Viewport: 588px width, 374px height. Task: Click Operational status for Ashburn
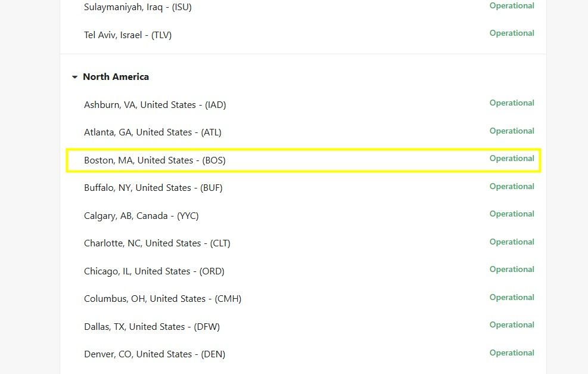coord(512,103)
